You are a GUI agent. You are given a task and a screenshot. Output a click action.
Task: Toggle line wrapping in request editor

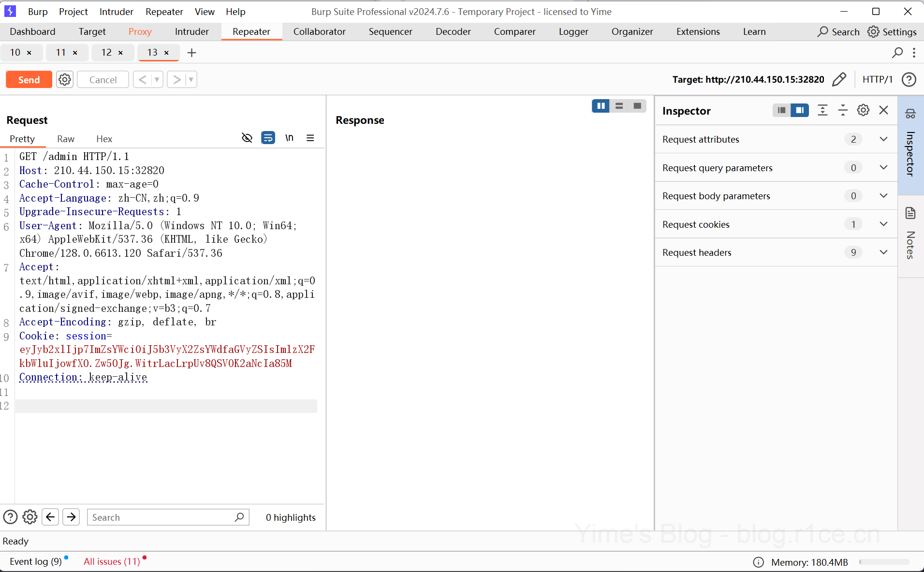[268, 138]
